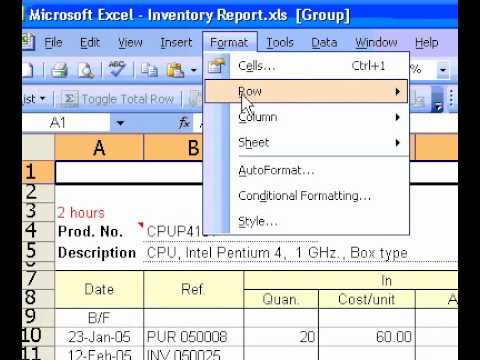Close the open Format menu
480x360 pixels.
(x=229, y=43)
